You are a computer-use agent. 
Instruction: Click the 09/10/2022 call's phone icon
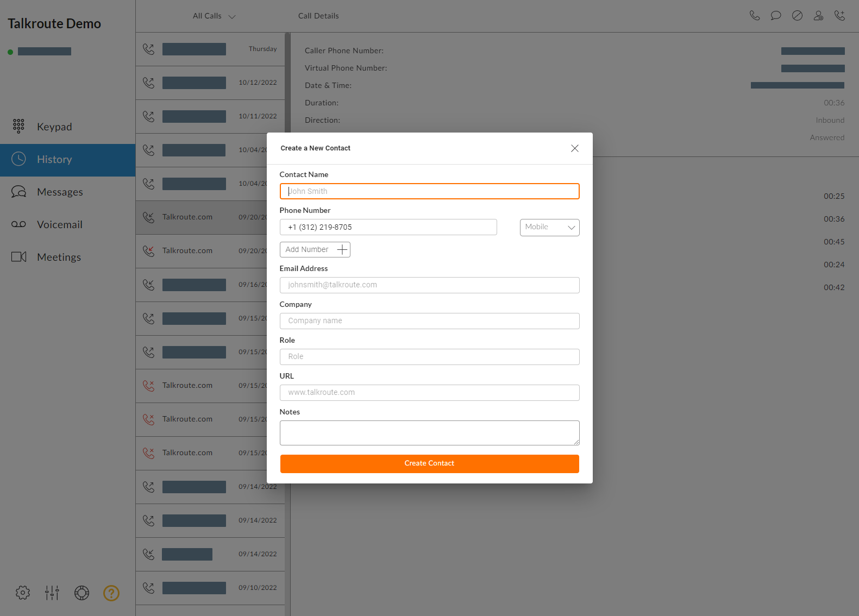coord(148,588)
